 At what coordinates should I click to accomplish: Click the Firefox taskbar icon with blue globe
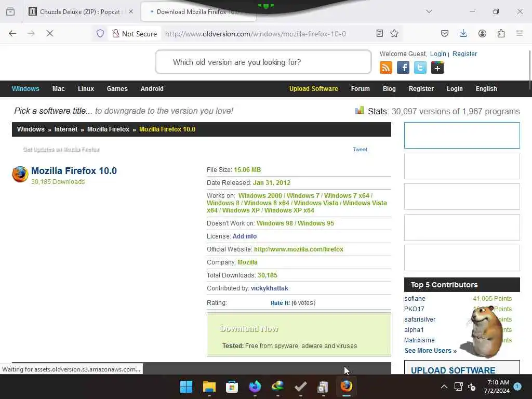tap(255, 387)
